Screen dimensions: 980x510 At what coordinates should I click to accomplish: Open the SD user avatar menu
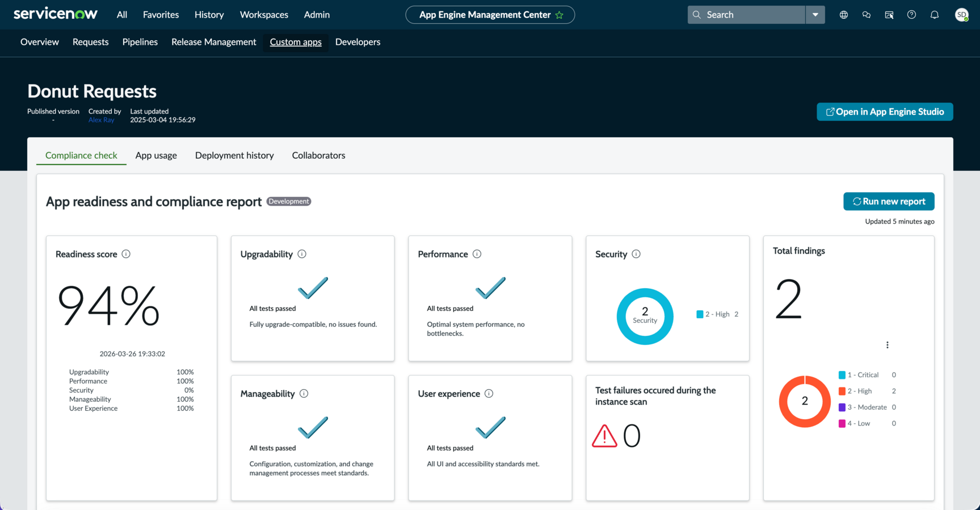coord(961,15)
